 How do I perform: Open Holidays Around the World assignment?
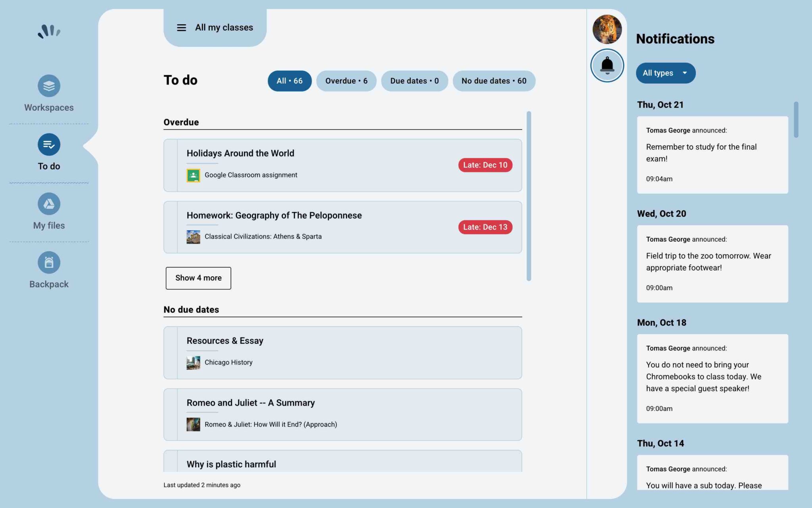(x=240, y=153)
